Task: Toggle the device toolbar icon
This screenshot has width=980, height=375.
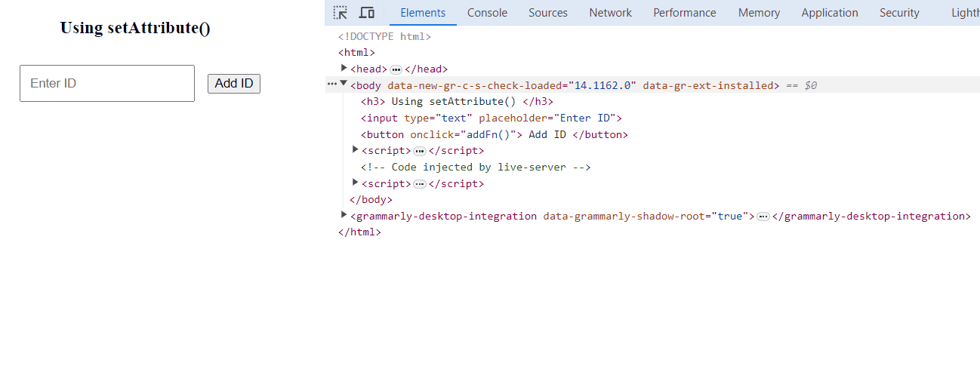Action: 367,13
